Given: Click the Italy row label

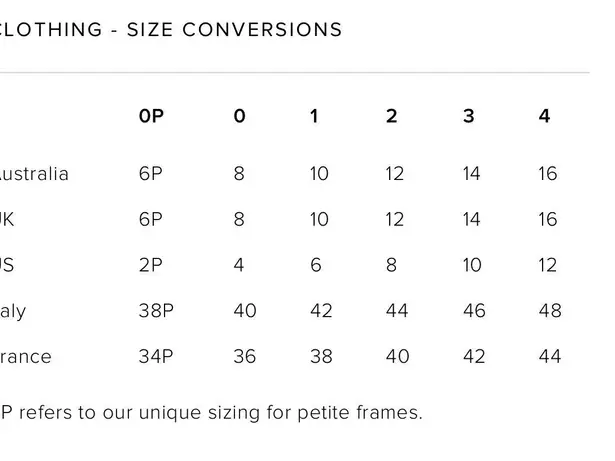Looking at the screenshot, I should pos(13,311).
